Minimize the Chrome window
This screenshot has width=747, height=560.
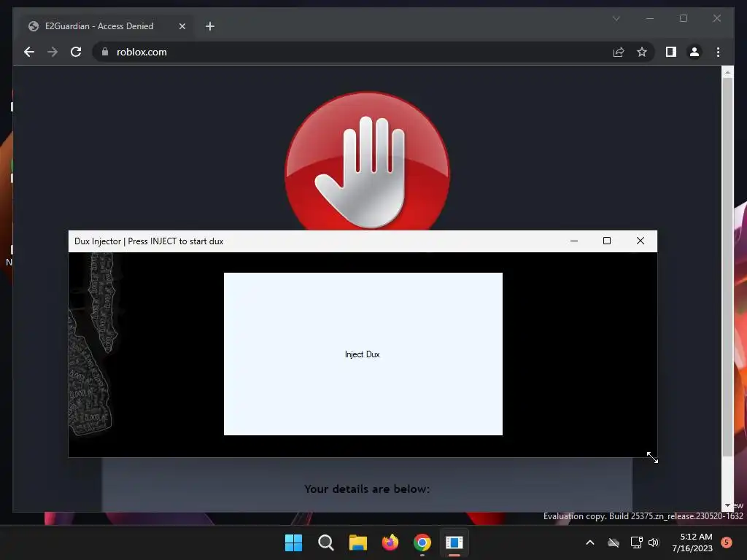[650, 18]
